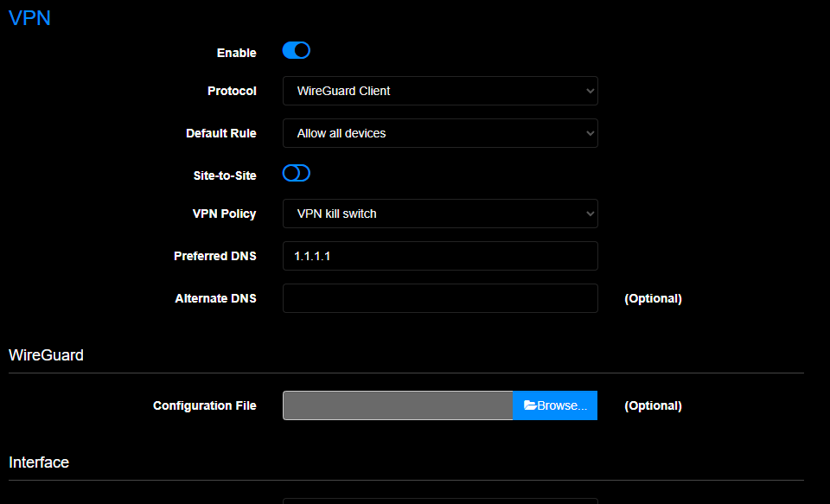Click the Browse button for configuration file
The height and width of the screenshot is (504, 830).
pyautogui.click(x=555, y=405)
